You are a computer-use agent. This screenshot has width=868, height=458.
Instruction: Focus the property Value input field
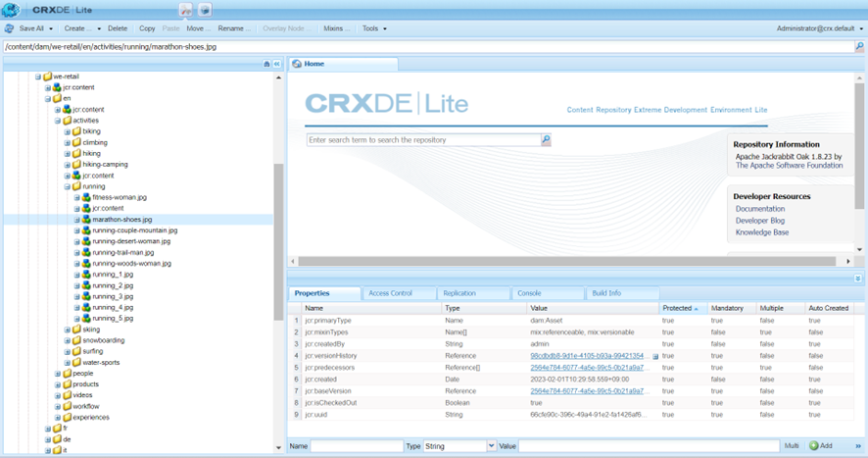coord(649,446)
